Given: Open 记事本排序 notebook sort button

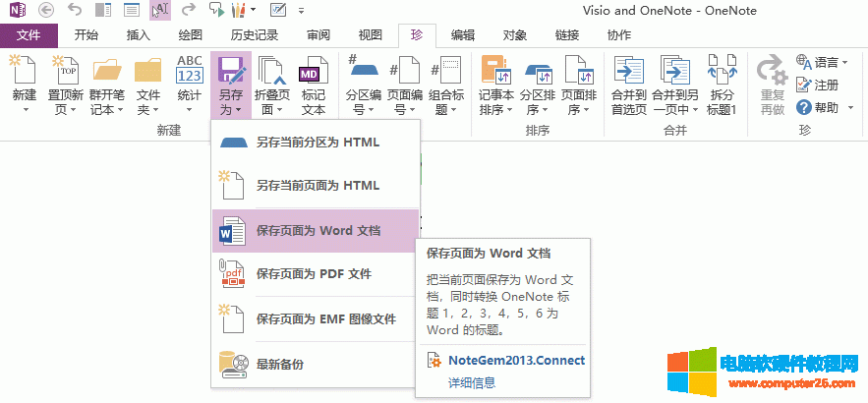Looking at the screenshot, I should pos(496,86).
